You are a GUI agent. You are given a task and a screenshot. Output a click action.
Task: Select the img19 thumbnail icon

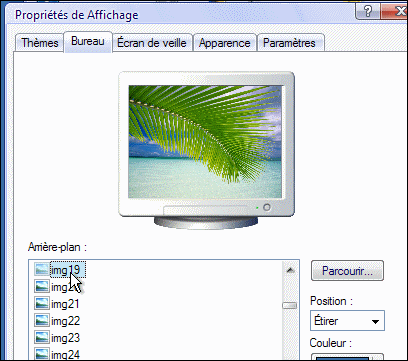pyautogui.click(x=42, y=269)
